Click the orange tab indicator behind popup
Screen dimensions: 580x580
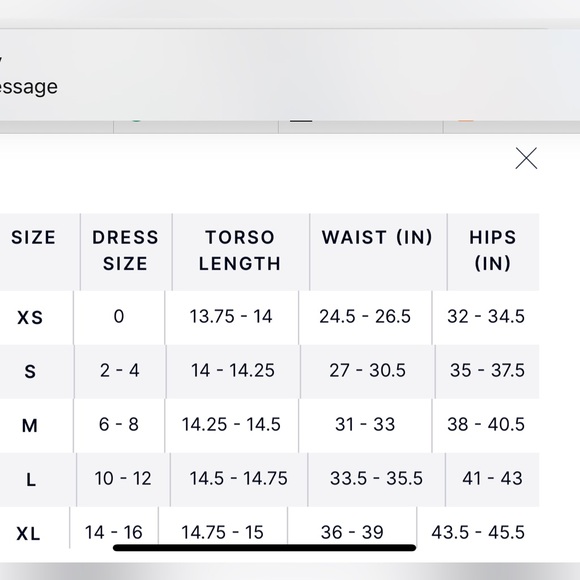(x=466, y=121)
